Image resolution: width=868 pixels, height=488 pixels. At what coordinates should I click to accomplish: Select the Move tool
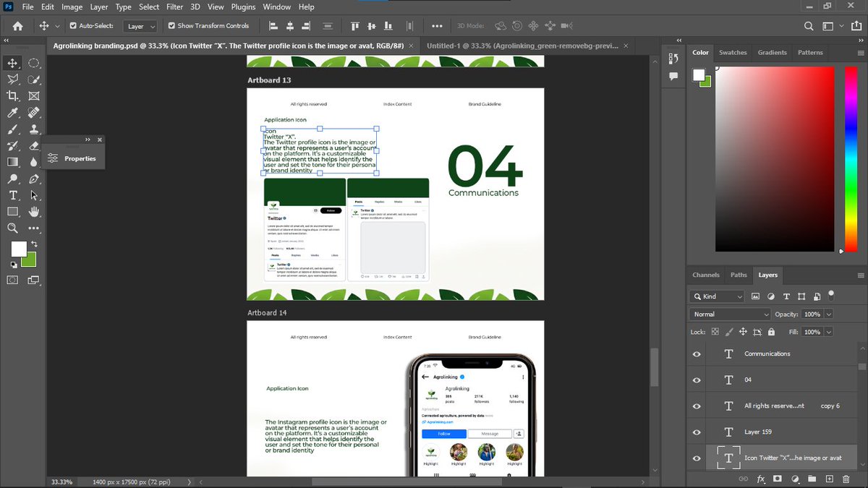point(13,64)
